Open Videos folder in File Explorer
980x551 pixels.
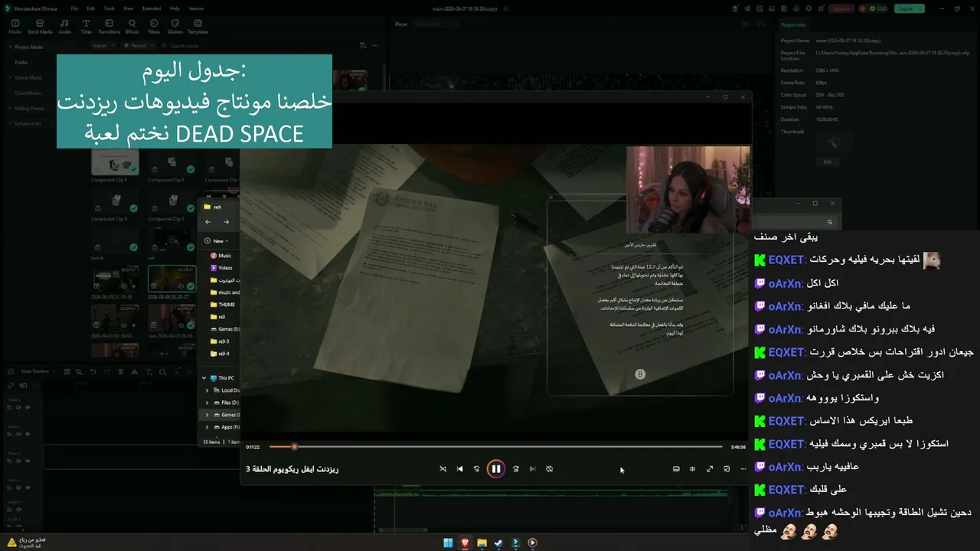point(221,268)
